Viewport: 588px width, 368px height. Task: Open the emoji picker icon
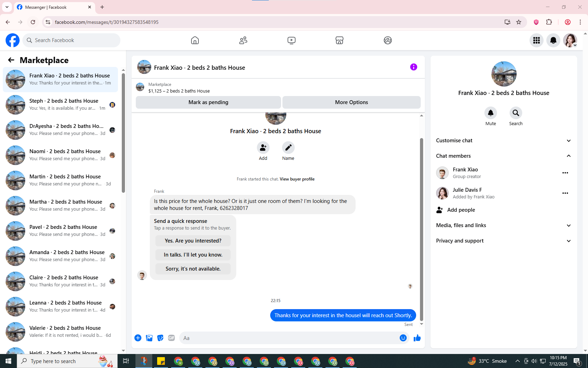[403, 338]
